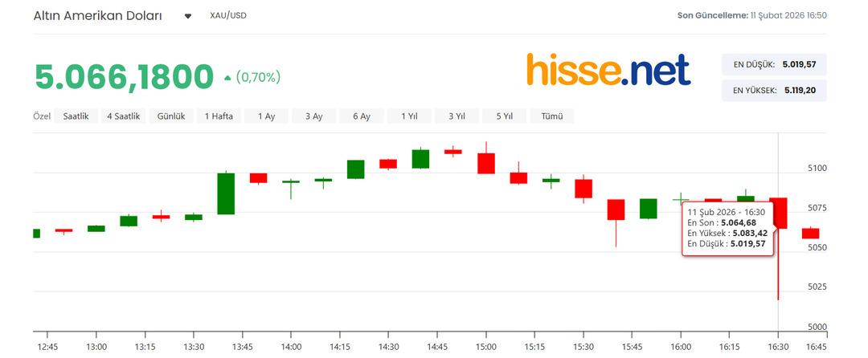Click the 5.066,1800 price figure

124,77
